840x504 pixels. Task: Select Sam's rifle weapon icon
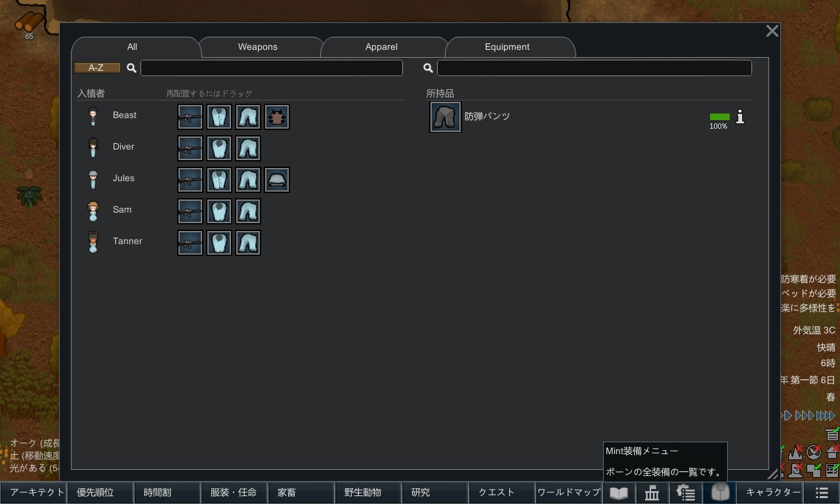pyautogui.click(x=190, y=211)
